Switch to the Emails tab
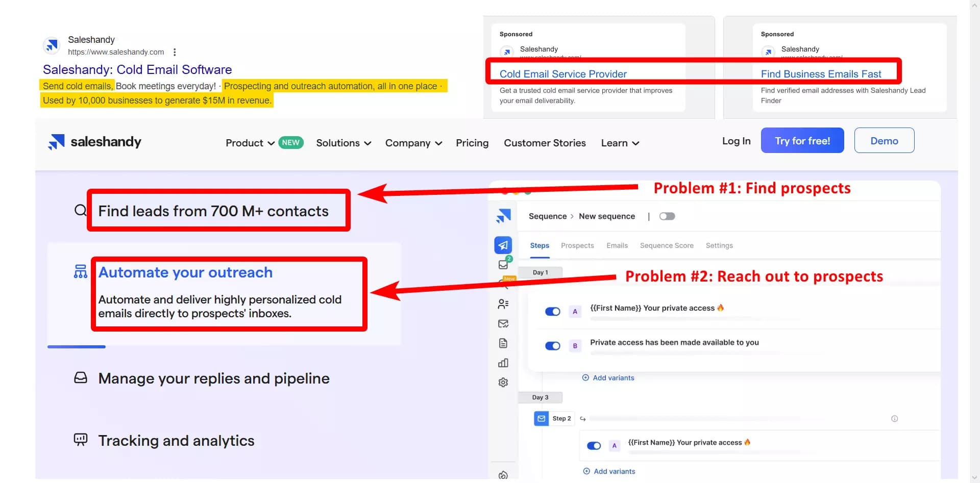 (617, 245)
